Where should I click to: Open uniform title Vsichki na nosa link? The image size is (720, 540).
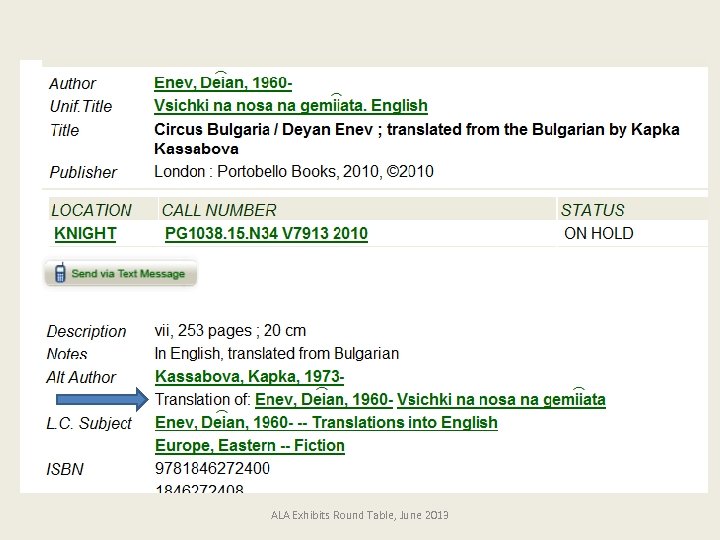[290, 106]
